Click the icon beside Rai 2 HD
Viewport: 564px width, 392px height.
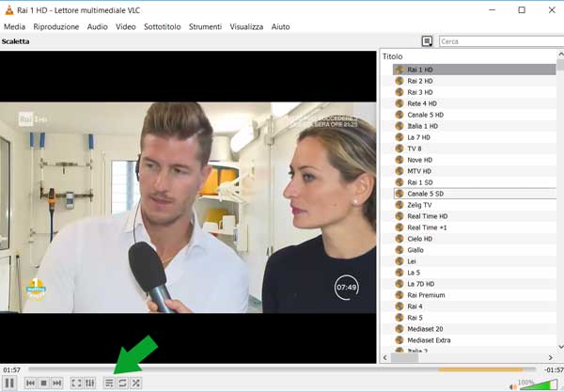coord(399,81)
